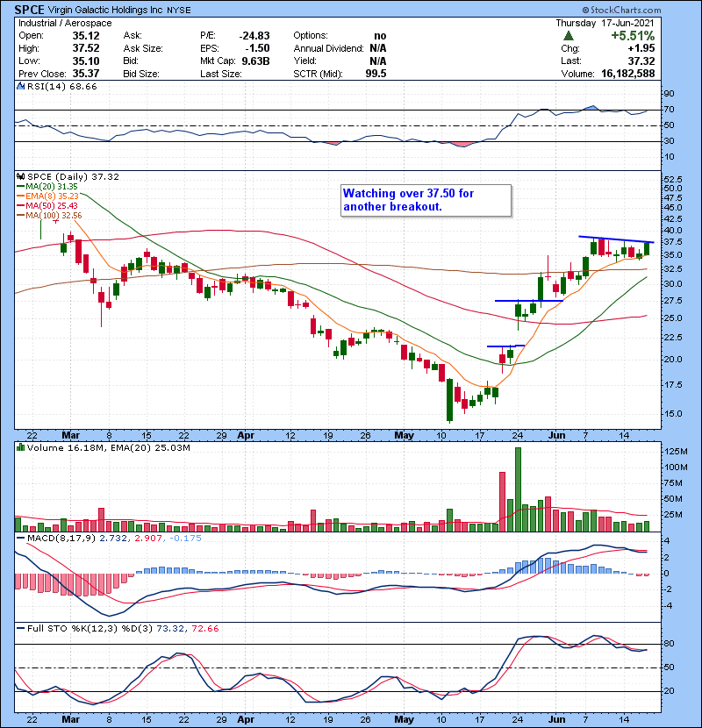Screen dimensions: 702x728
Task: Click the stochastic %D value 72.66
Action: point(205,628)
